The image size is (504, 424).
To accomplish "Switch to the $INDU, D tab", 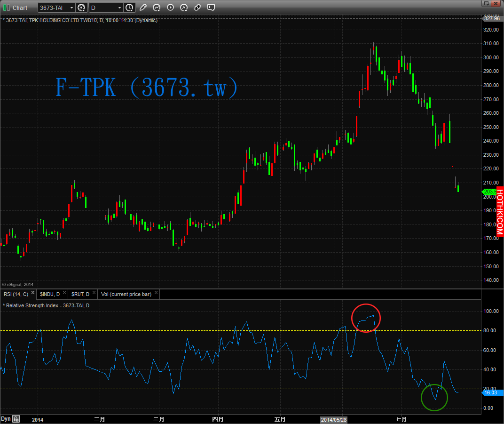I will (x=50, y=295).
